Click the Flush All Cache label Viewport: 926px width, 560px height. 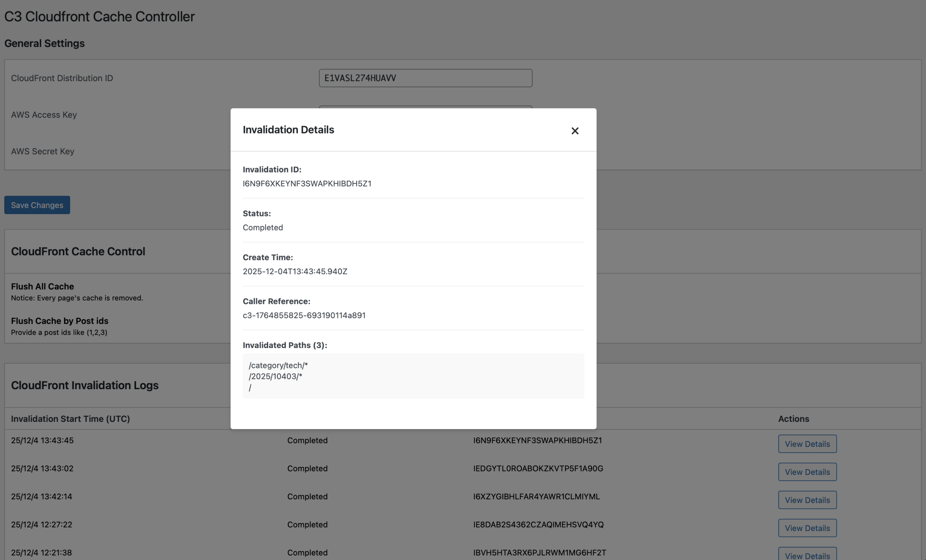pos(42,287)
